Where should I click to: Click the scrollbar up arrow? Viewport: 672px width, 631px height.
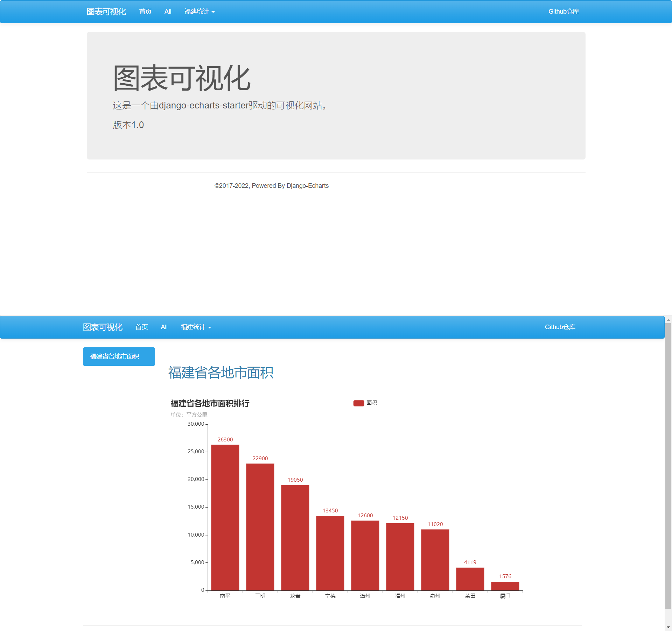coord(668,319)
